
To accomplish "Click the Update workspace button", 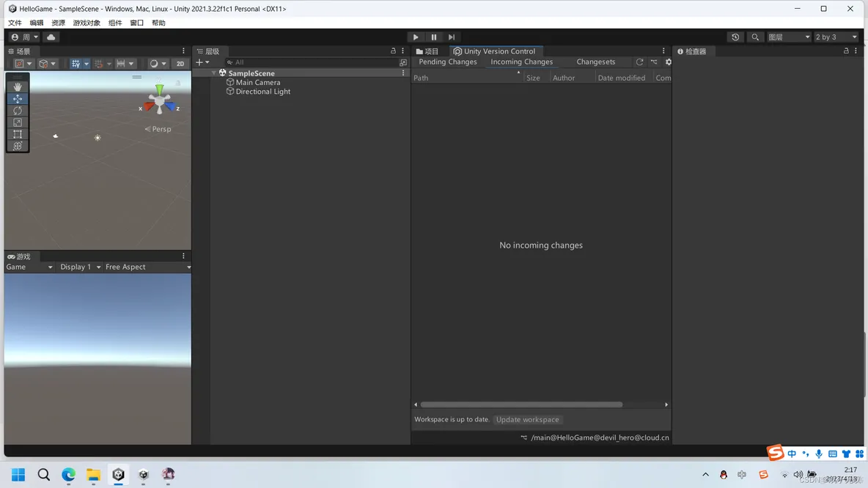I will click(x=528, y=419).
